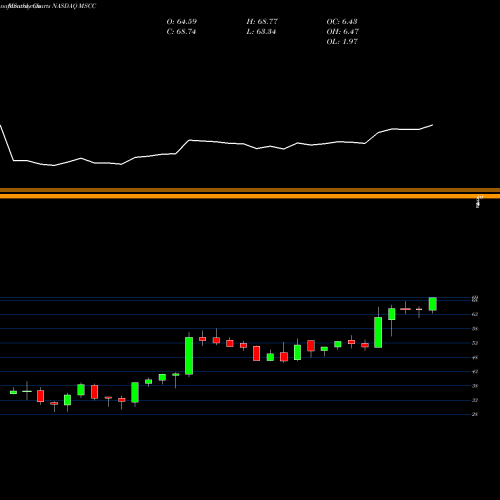The image size is (500, 500).
Task: Select the latest green candle at the chart's right end
Action: pos(433,304)
